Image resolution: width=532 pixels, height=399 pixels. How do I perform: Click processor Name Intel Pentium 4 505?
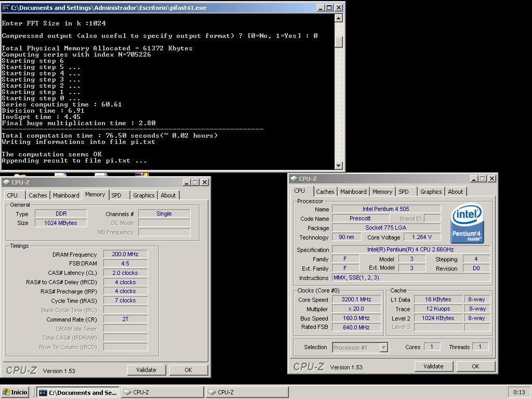click(x=386, y=209)
